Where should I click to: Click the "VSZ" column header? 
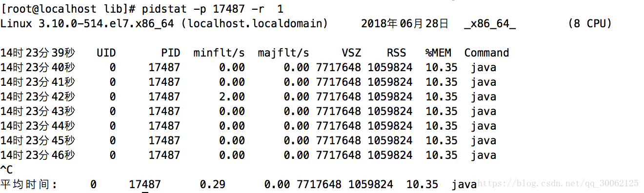(351, 53)
